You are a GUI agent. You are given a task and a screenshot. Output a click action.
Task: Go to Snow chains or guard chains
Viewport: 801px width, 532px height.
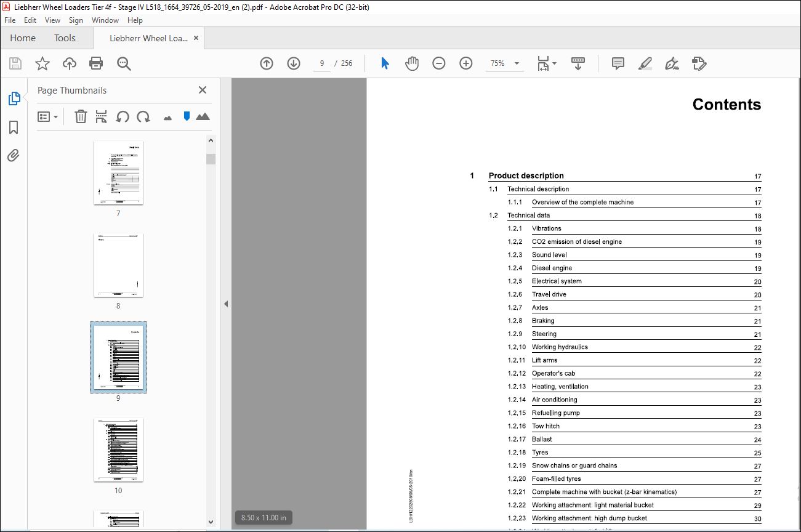point(574,465)
